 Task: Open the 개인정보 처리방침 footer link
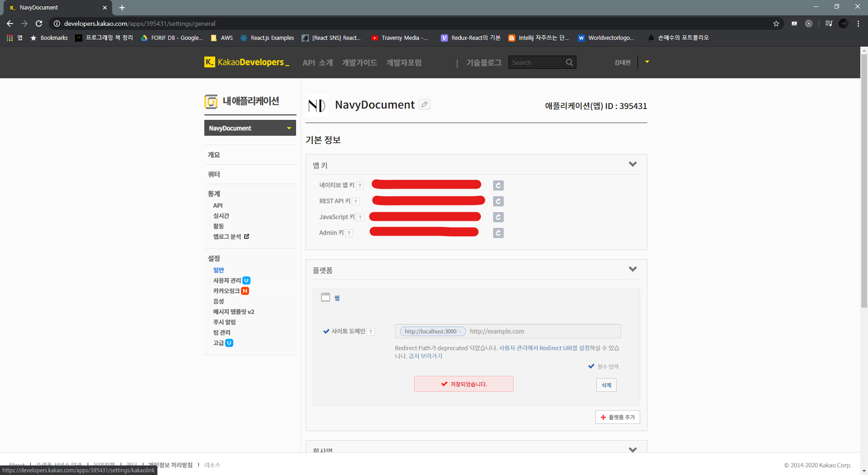170,465
